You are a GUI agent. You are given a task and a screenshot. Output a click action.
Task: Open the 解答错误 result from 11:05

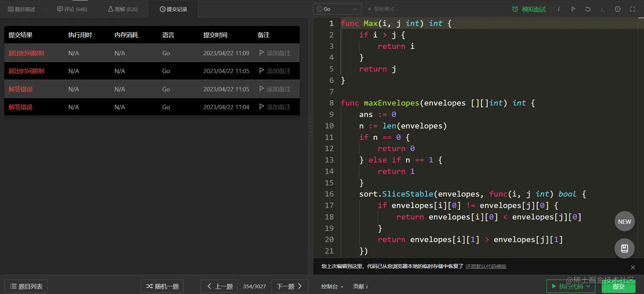click(20, 89)
